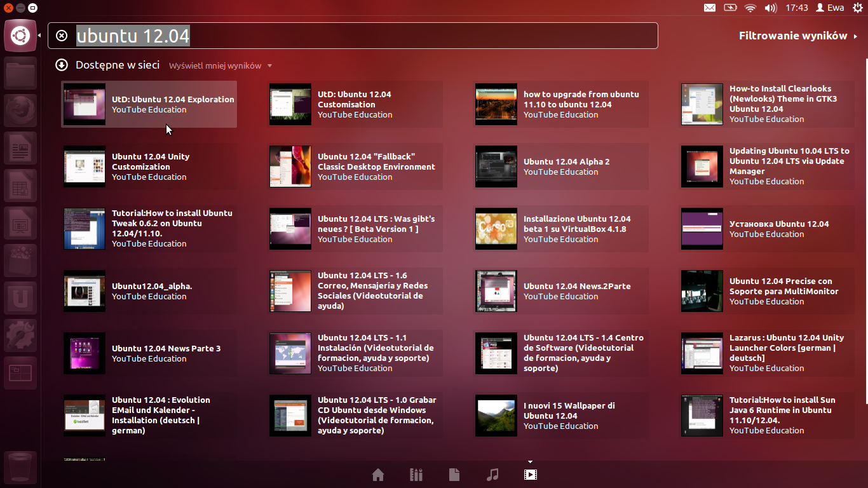The height and width of the screenshot is (488, 868).
Task: Click the Dostępne w sieci download icon
Action: click(x=62, y=65)
